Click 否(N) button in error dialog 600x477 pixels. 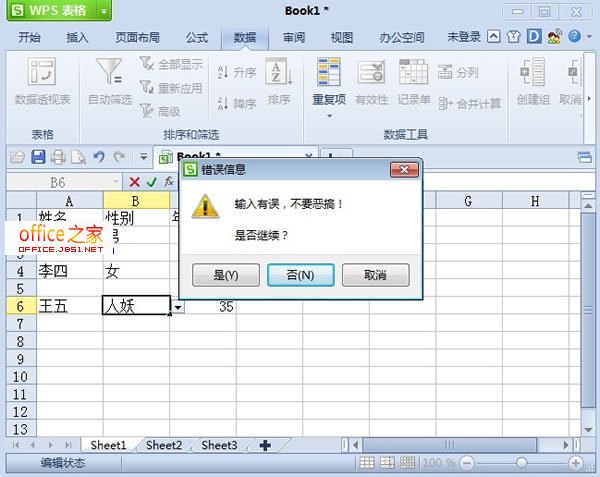tap(300, 275)
